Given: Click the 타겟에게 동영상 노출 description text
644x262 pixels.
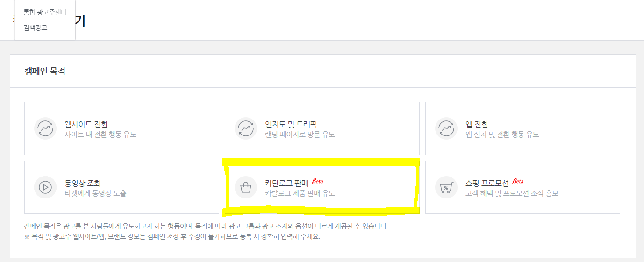Looking at the screenshot, I should tap(95, 193).
